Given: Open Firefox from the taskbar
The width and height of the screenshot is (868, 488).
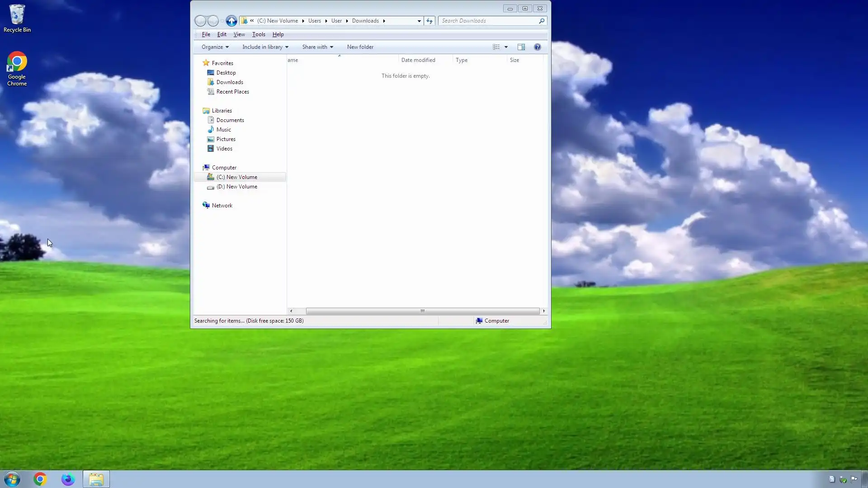Looking at the screenshot, I should (68, 479).
